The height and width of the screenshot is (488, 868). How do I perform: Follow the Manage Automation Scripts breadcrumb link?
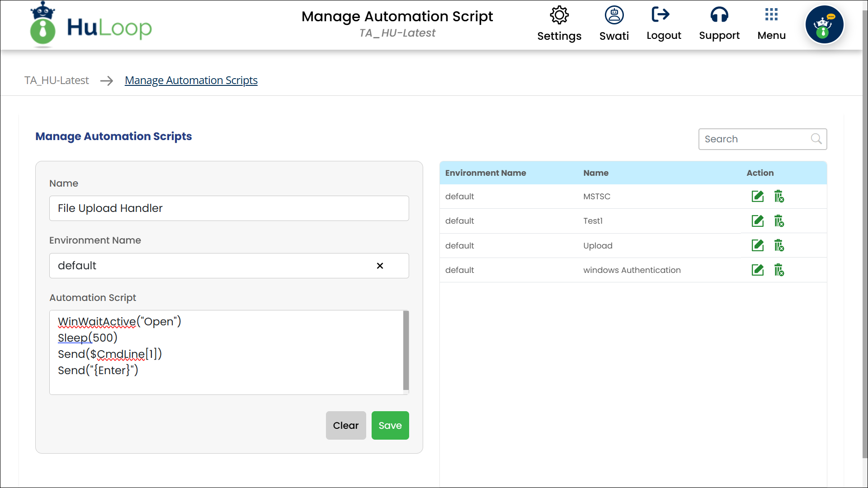pos(191,80)
